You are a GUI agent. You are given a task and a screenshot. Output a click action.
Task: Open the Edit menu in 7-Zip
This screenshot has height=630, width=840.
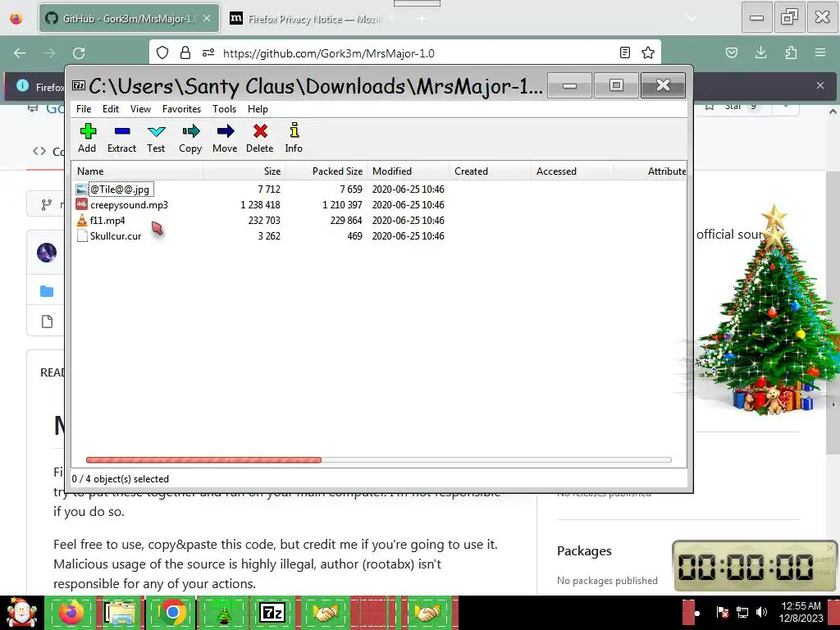coord(111,109)
